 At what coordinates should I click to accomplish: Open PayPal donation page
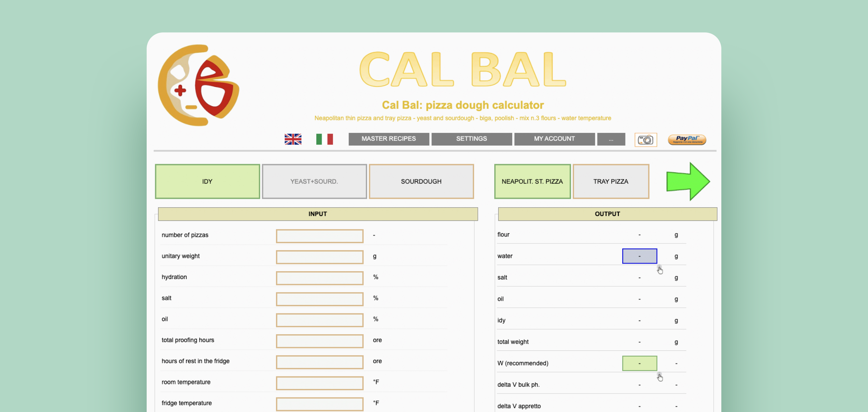tap(687, 140)
